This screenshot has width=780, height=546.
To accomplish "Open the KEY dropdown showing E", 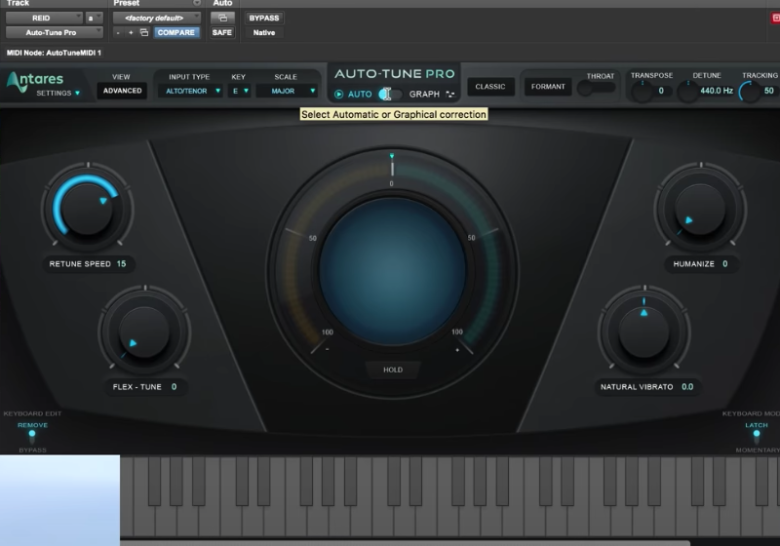I will click(x=239, y=91).
